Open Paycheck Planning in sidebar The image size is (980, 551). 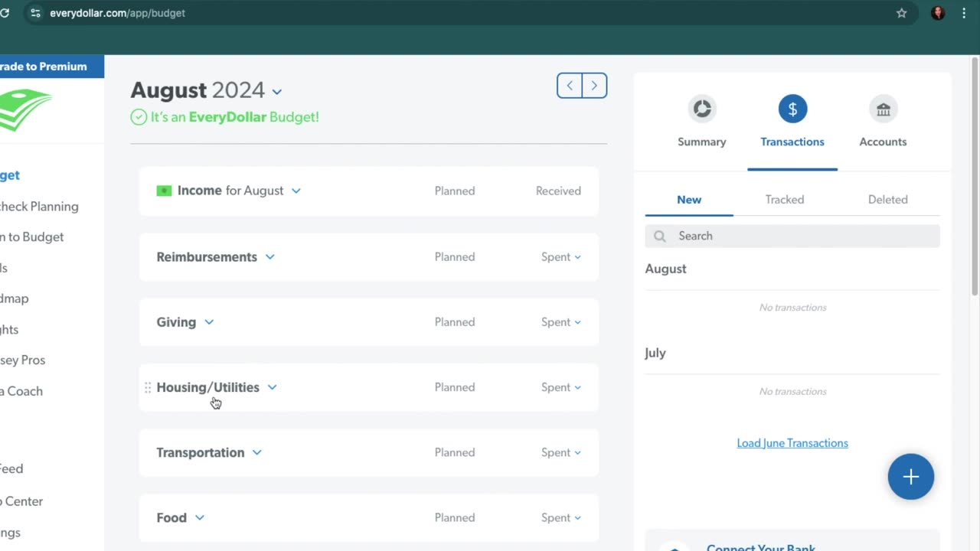click(x=39, y=207)
